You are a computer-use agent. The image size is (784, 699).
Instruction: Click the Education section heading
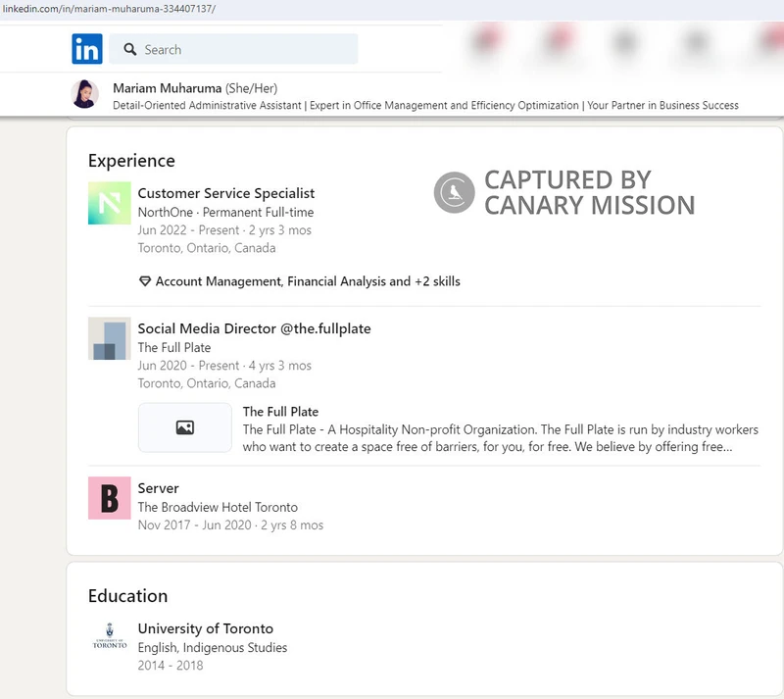pos(128,596)
